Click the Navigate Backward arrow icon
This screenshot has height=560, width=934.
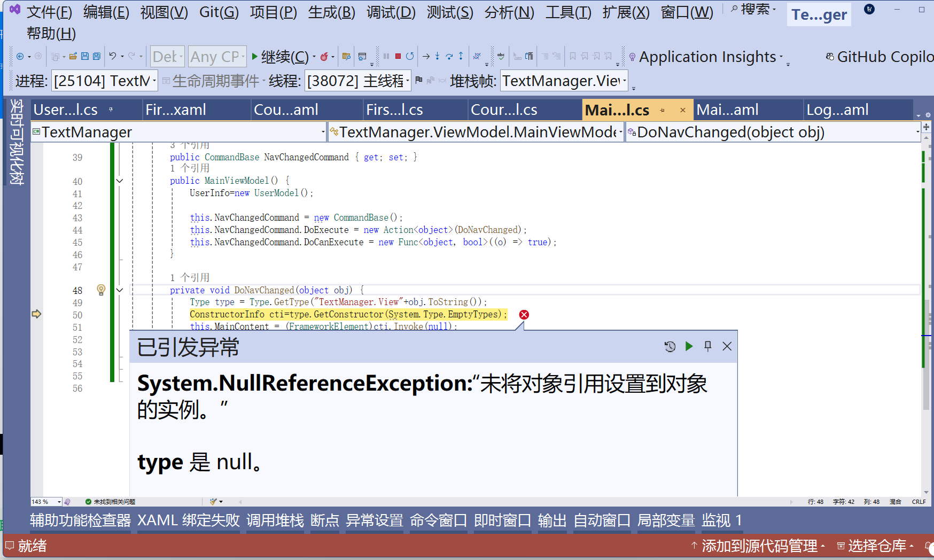[20, 56]
